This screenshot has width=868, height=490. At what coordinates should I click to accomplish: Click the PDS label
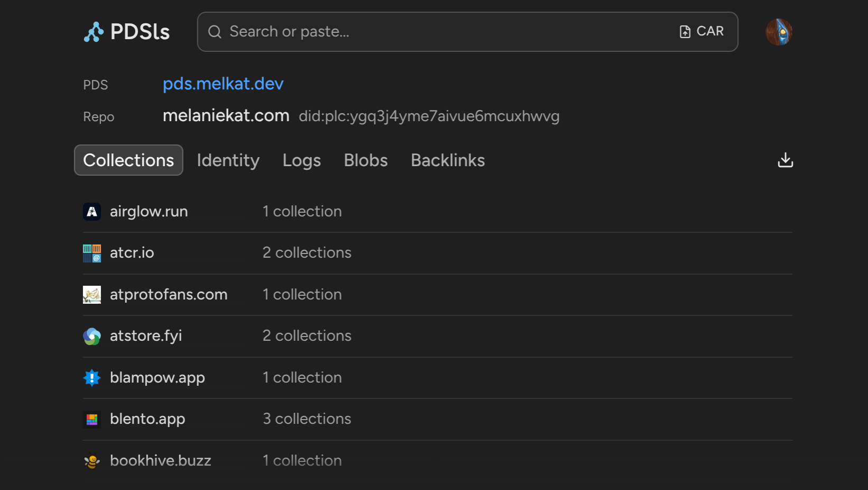[96, 85]
